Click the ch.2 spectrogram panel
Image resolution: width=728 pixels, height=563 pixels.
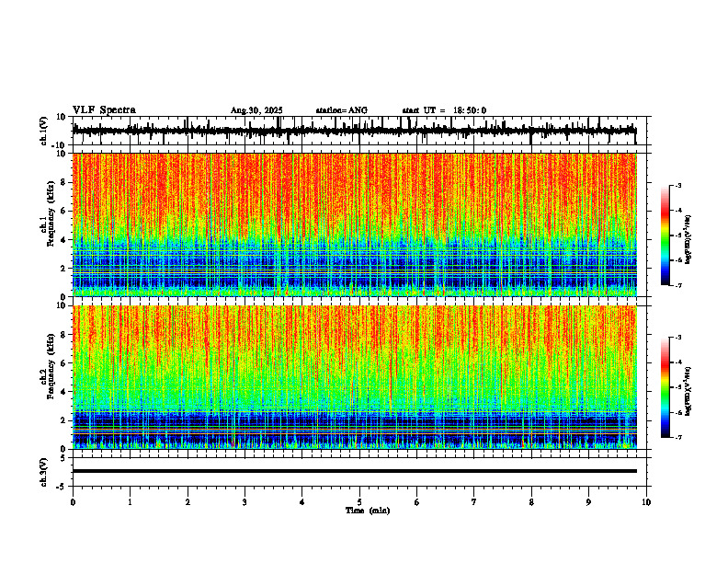point(355,377)
